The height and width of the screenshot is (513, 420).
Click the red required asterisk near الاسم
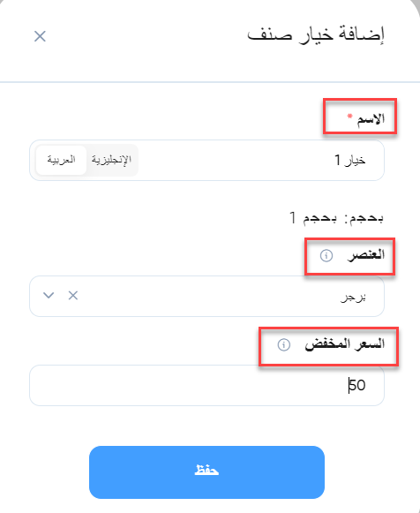tap(349, 117)
